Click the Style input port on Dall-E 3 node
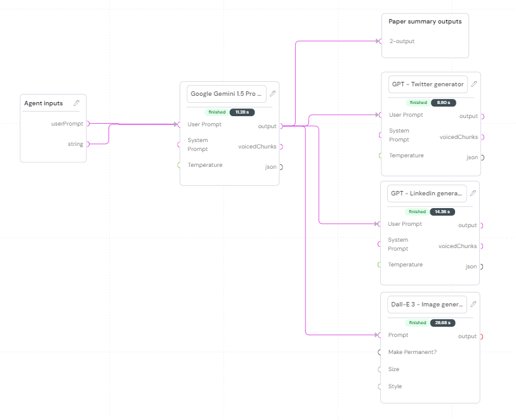 380,386
